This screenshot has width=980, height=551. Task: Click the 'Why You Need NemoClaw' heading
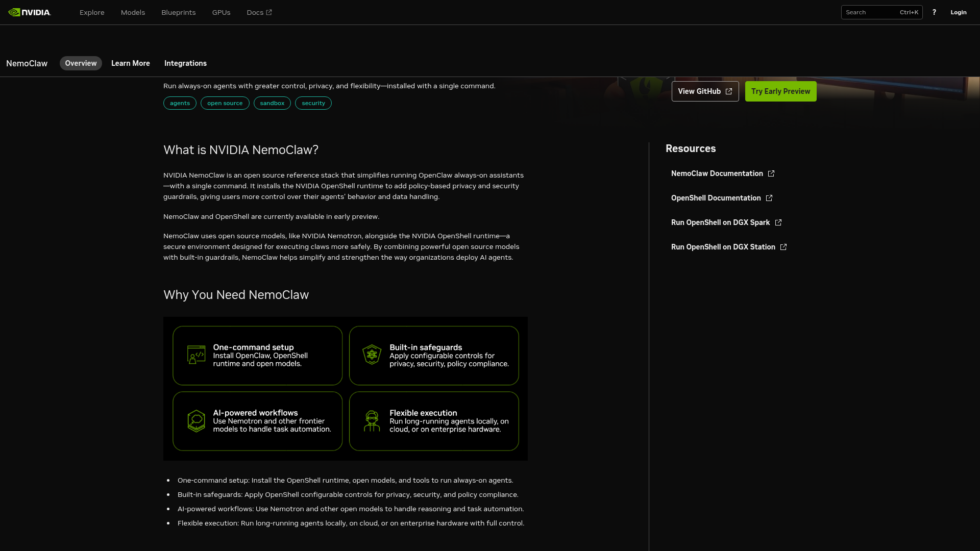point(236,295)
